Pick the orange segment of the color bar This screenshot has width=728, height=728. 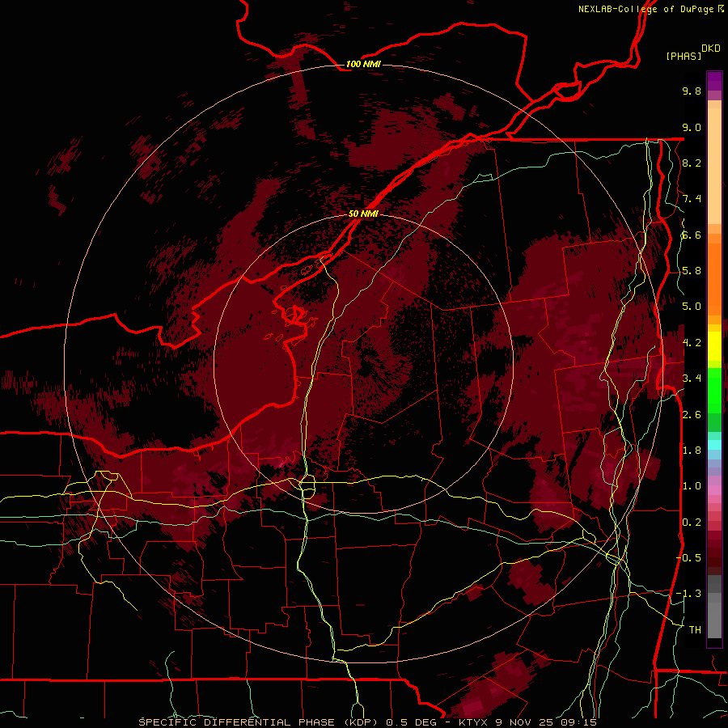pos(714,274)
